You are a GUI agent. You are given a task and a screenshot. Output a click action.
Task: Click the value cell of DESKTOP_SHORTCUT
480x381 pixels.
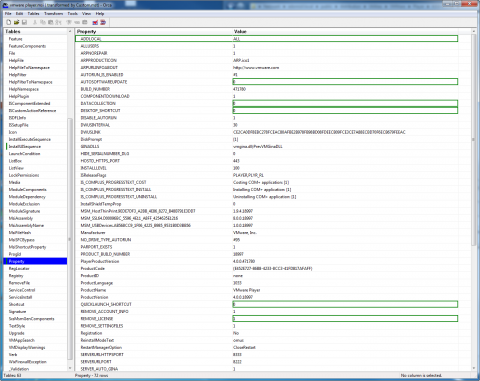[x=345, y=110]
